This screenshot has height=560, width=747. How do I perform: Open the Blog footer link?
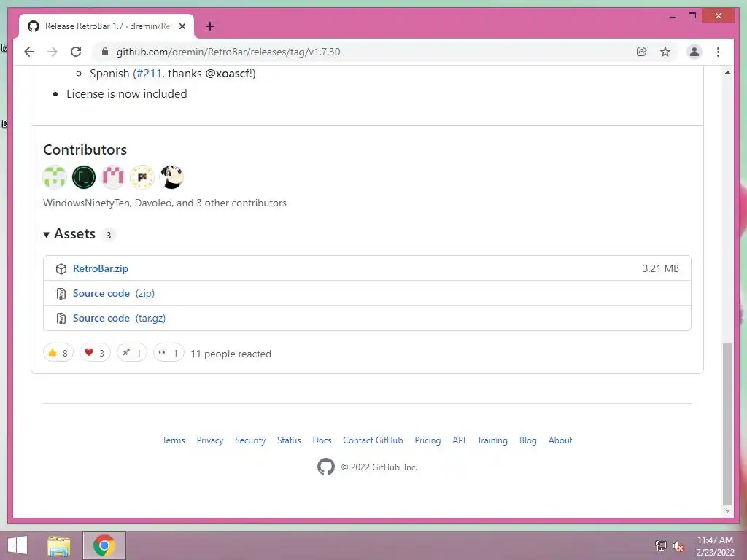click(x=528, y=440)
